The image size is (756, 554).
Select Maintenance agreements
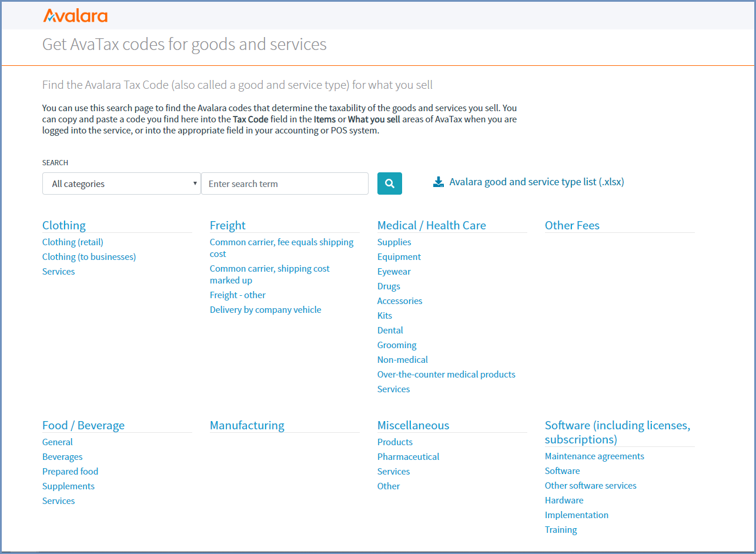(594, 456)
